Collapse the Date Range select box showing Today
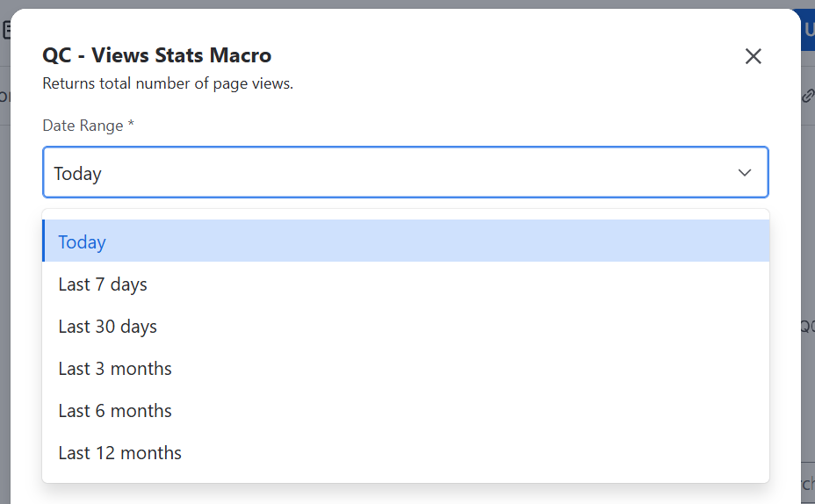The image size is (815, 504). coord(406,172)
